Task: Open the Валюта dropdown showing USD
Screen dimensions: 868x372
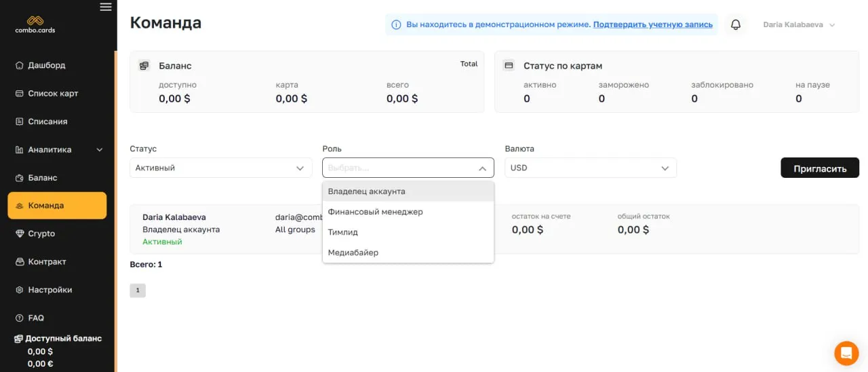Action: point(590,168)
